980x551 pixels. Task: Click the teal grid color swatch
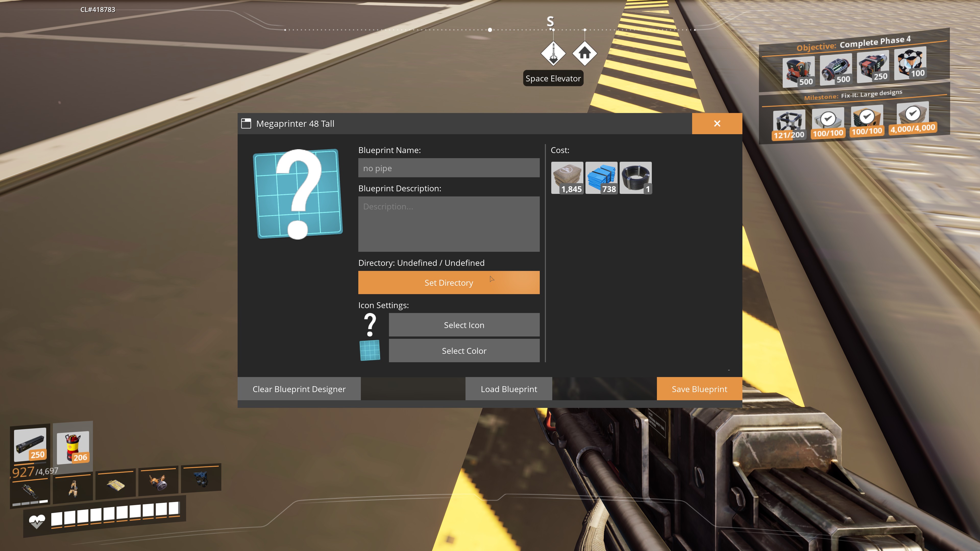point(370,350)
